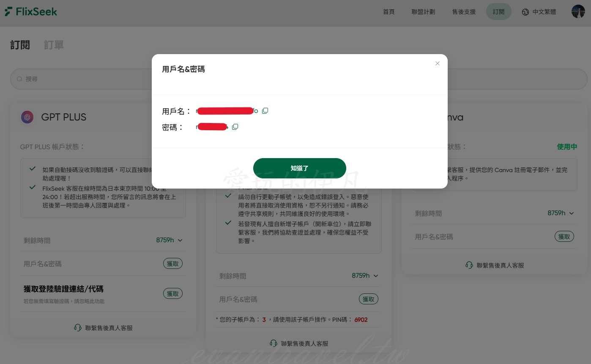The image size is (591, 364).
Task: Click headset icon in Canva card
Action: (x=469, y=265)
